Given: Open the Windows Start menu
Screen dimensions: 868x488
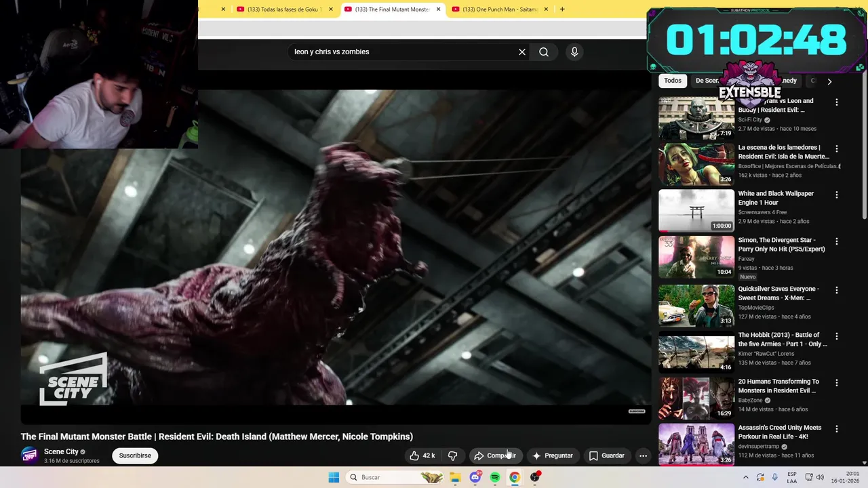Looking at the screenshot, I should click(x=334, y=477).
